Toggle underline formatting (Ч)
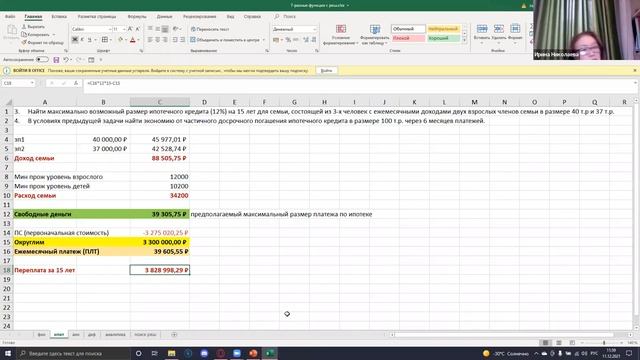 pyautogui.click(x=89, y=40)
